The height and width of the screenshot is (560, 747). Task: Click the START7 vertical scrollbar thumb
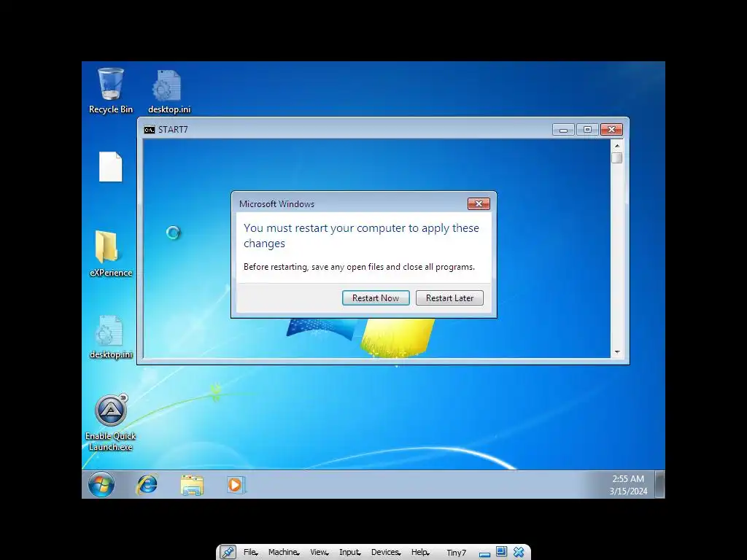617,157
